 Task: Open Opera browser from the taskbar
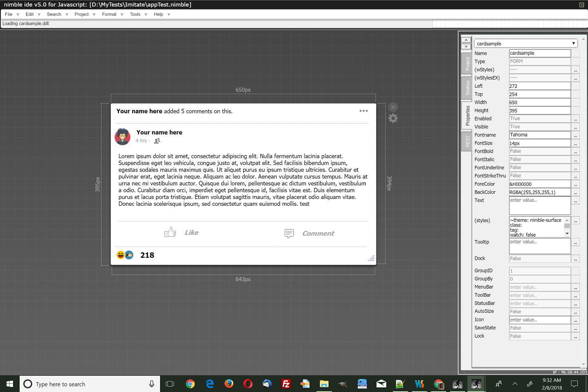pos(248,384)
